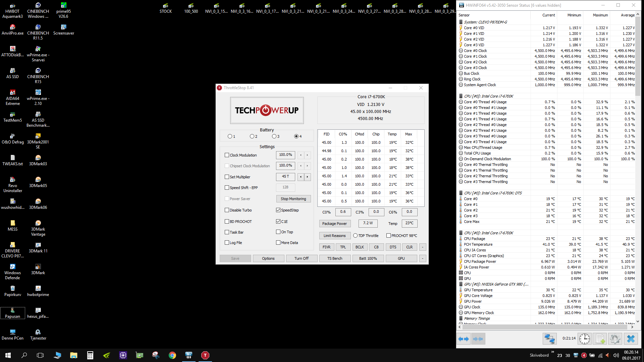Open 3DMark06 desktop icon
This screenshot has width=644, height=362.
pos(38,204)
